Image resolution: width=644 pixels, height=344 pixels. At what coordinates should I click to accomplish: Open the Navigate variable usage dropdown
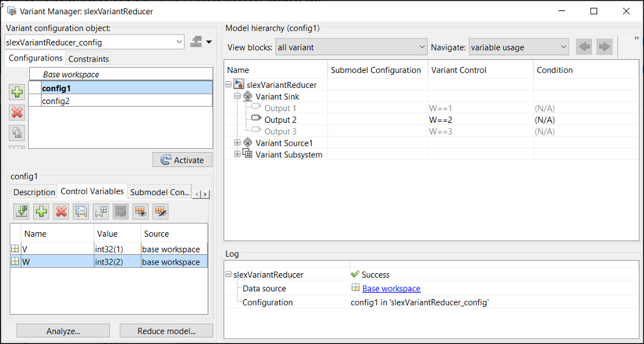click(563, 47)
